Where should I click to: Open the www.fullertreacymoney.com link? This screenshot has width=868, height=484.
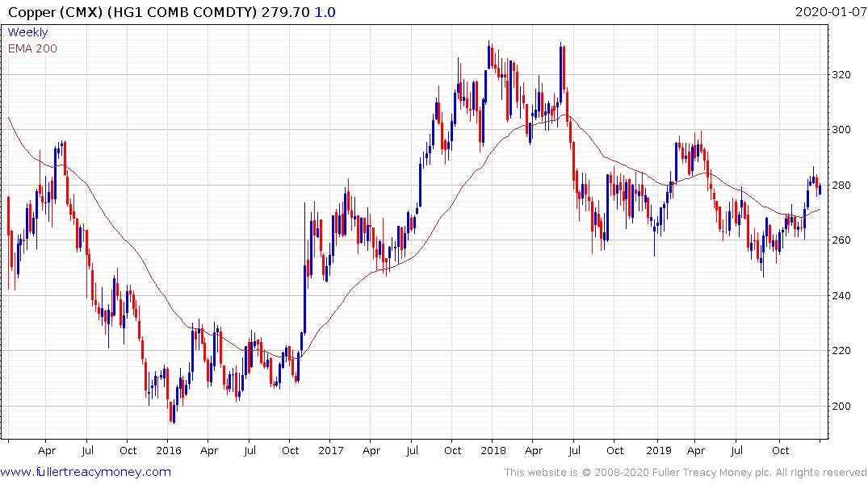(86, 472)
